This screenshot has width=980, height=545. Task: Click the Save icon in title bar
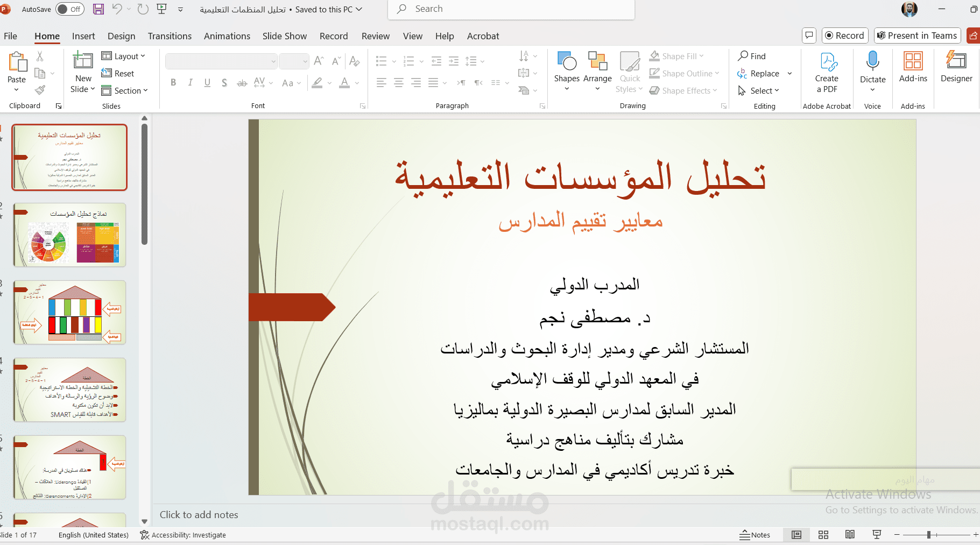[98, 9]
